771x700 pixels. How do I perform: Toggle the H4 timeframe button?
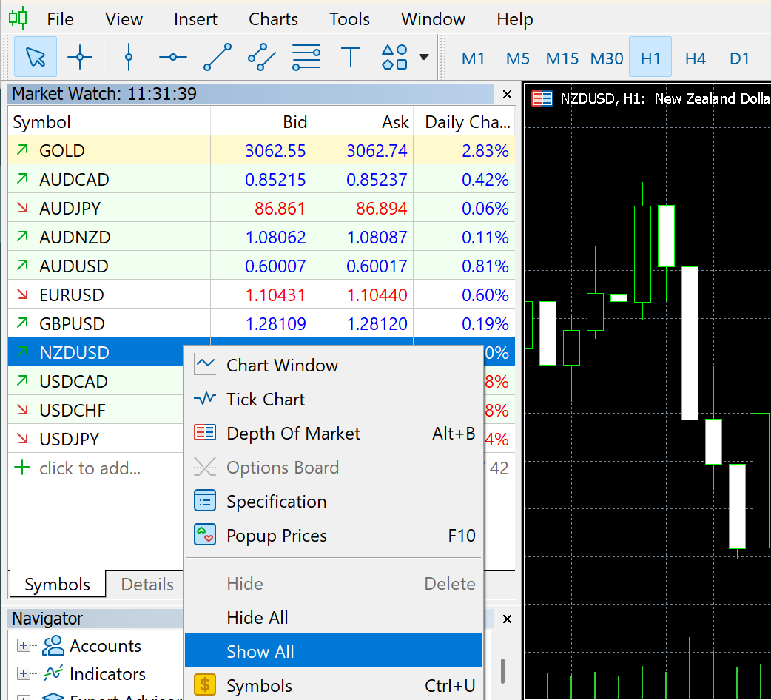point(695,58)
